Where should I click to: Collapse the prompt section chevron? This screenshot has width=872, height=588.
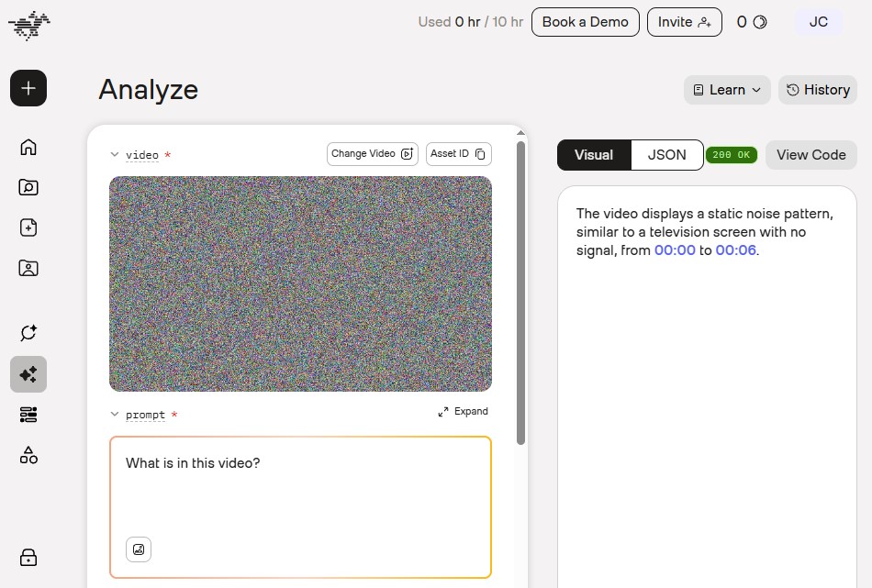click(115, 414)
